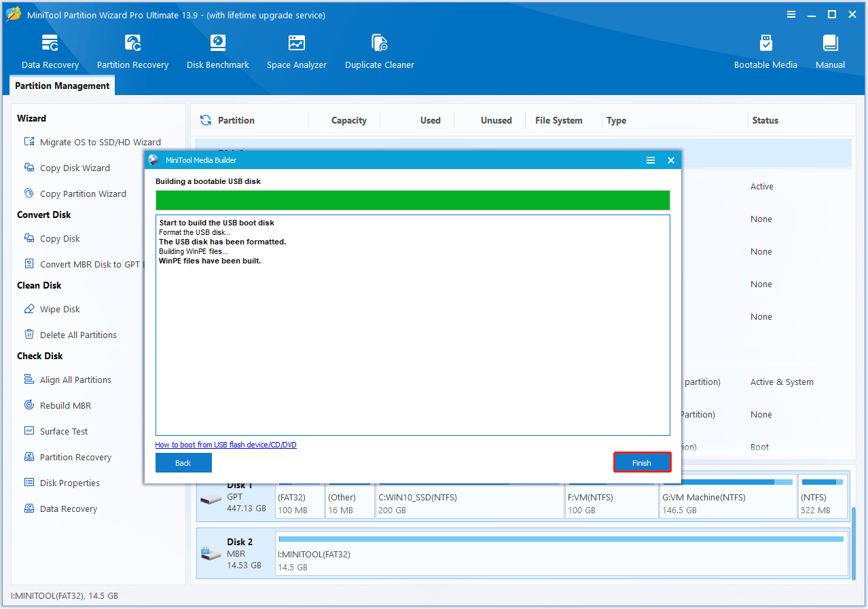Select the Disk 2 drive icon
The width and height of the screenshot is (868, 609).
pyautogui.click(x=211, y=553)
